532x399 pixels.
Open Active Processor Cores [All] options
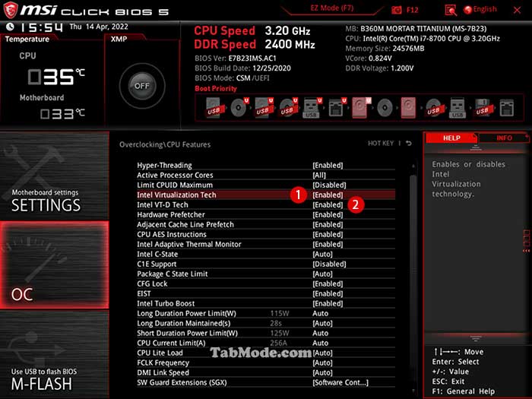click(x=319, y=175)
